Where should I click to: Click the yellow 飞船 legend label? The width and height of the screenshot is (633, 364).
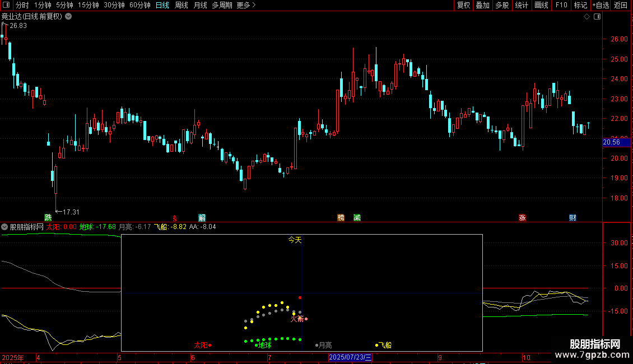point(385,345)
